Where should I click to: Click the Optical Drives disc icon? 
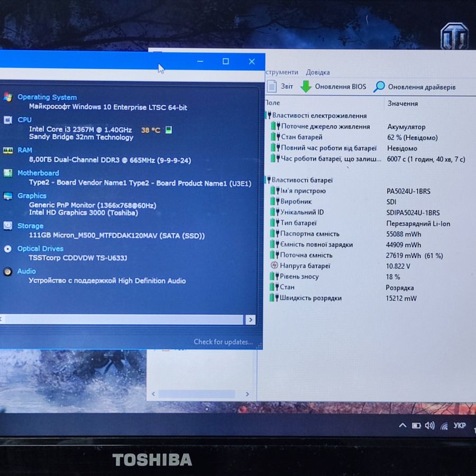[x=8, y=249]
